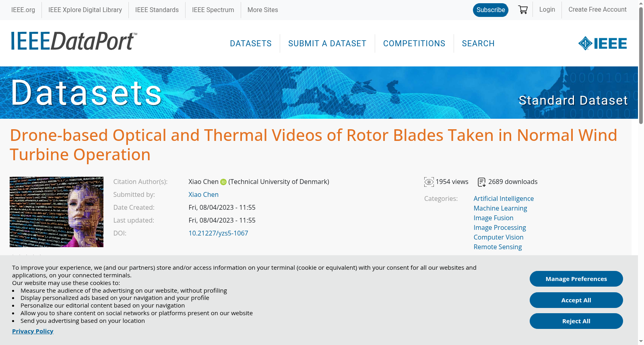
Task: Open the DOI link 10.21227/yzs5-1067
Action: (218, 233)
